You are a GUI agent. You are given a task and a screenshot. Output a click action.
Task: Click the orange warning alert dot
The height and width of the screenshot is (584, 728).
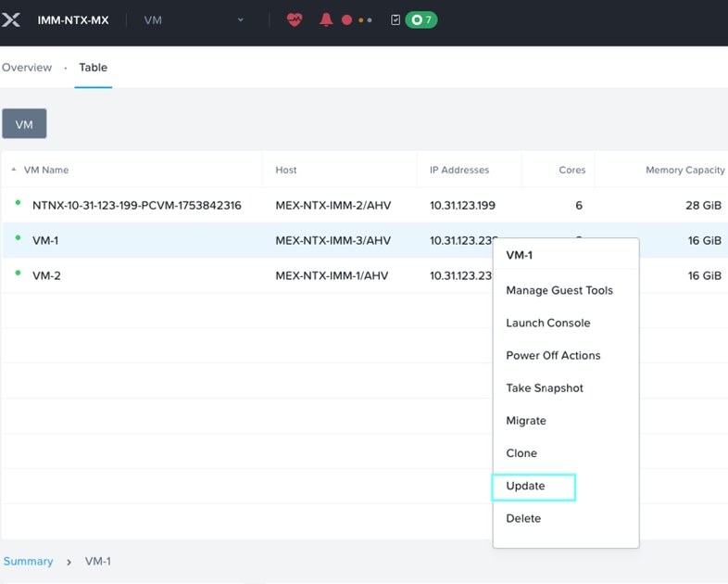click(360, 20)
